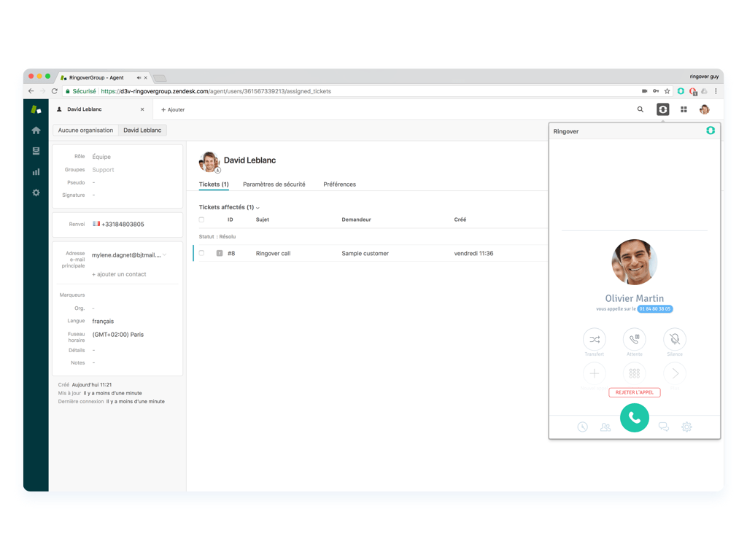This screenshot has width=747, height=560.
Task: Open email address dropdown arrow
Action: 164,254
